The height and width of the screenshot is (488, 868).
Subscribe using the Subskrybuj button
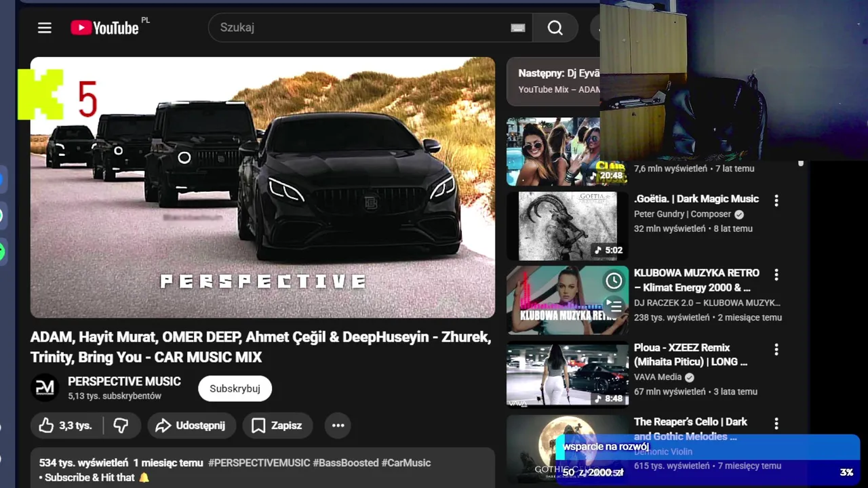point(235,388)
